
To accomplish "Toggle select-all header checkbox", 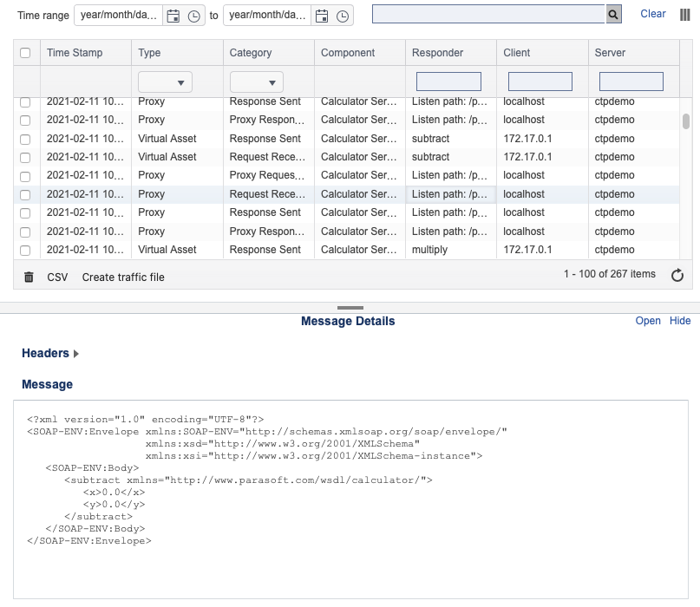I will 25,53.
